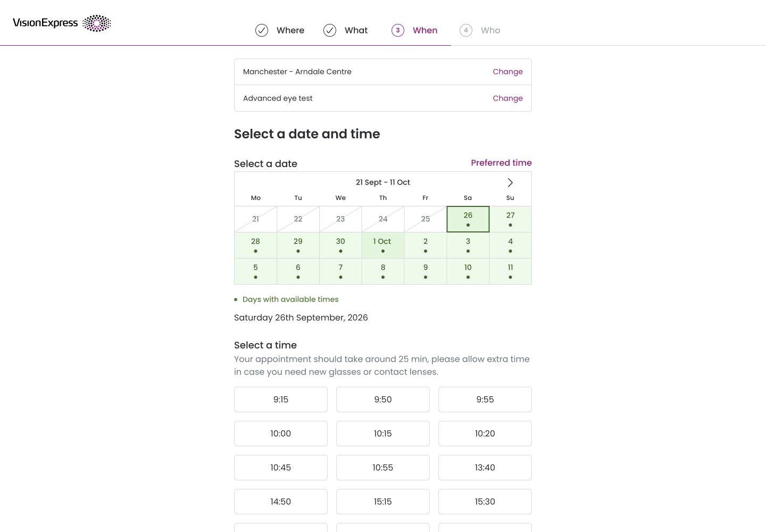Select Saturday 3 in the calendar
The width and height of the screenshot is (766, 532).
pyautogui.click(x=468, y=245)
